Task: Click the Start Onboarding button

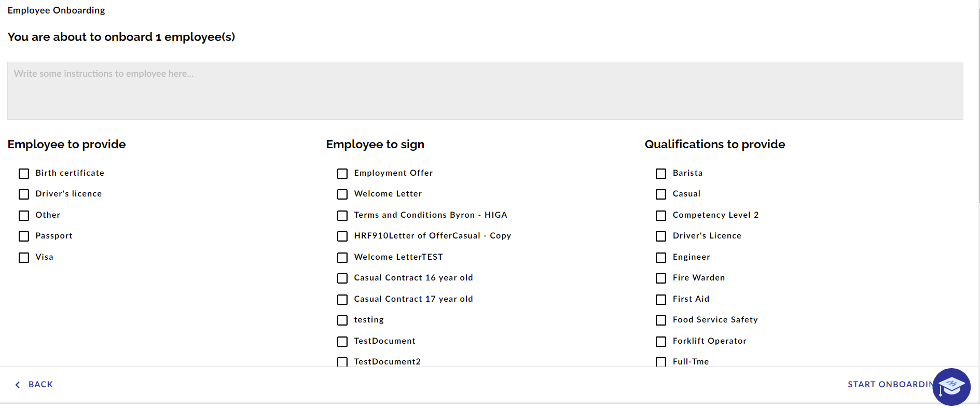Action: (x=889, y=385)
